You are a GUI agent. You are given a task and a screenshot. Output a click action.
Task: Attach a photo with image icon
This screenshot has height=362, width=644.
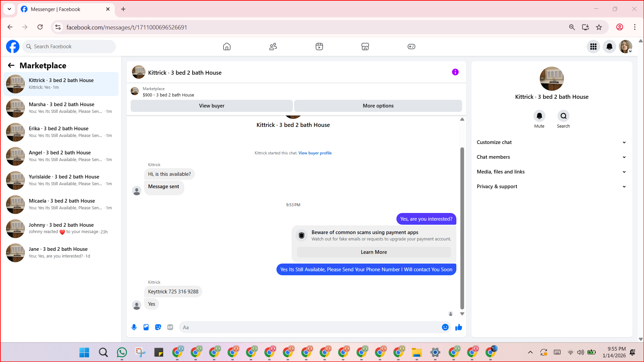[146, 327]
